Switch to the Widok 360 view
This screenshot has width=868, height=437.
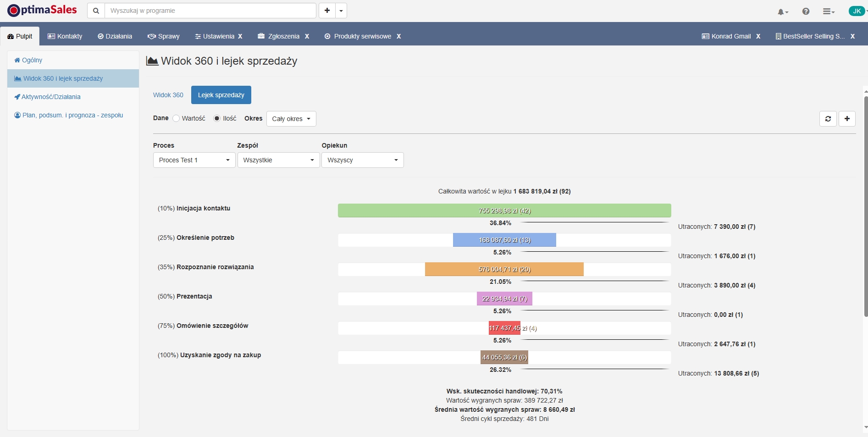(x=168, y=95)
